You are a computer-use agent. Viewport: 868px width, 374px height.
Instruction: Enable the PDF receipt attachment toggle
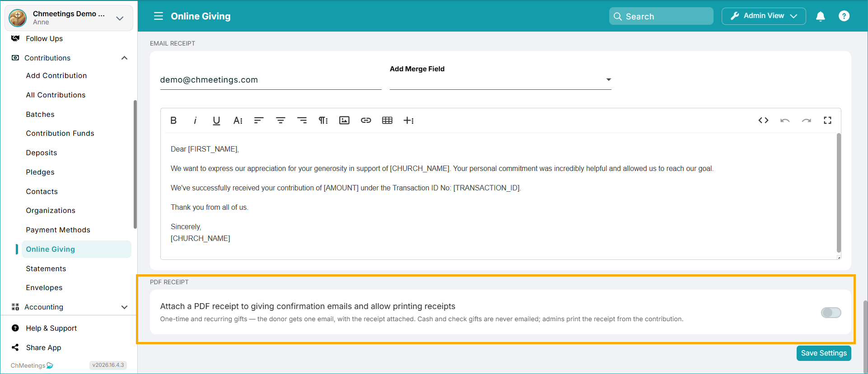(x=831, y=313)
